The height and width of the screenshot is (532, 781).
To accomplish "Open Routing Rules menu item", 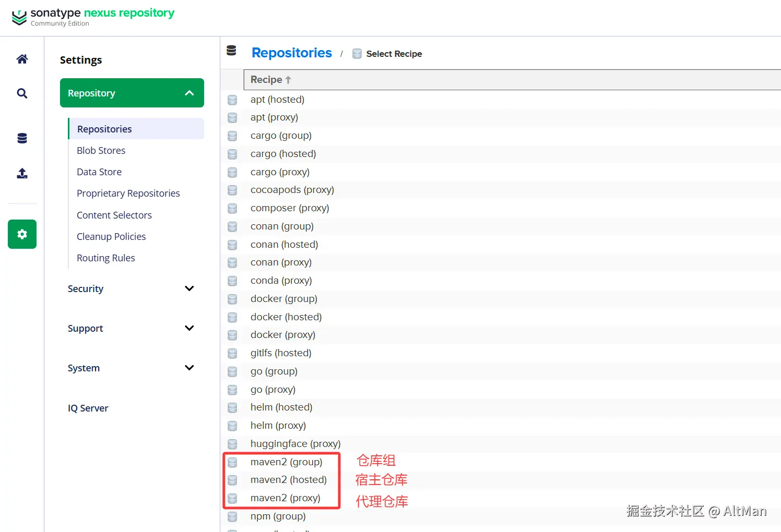I will click(x=105, y=258).
